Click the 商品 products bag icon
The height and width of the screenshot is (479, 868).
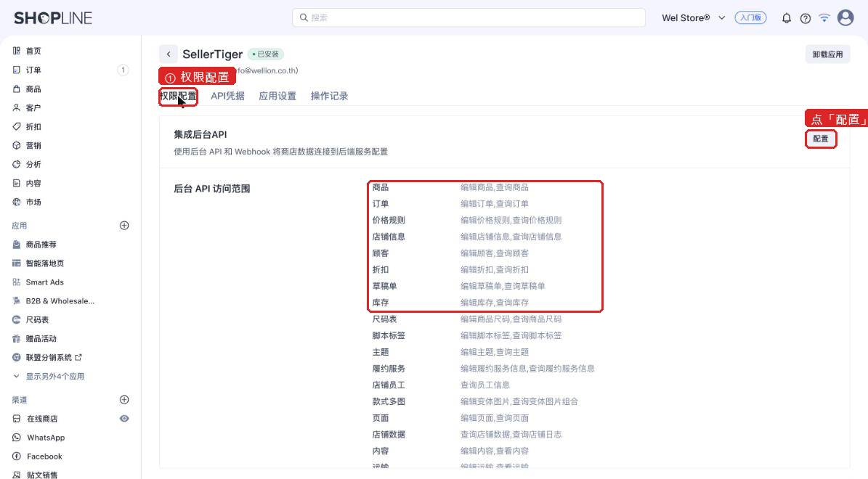(x=17, y=89)
